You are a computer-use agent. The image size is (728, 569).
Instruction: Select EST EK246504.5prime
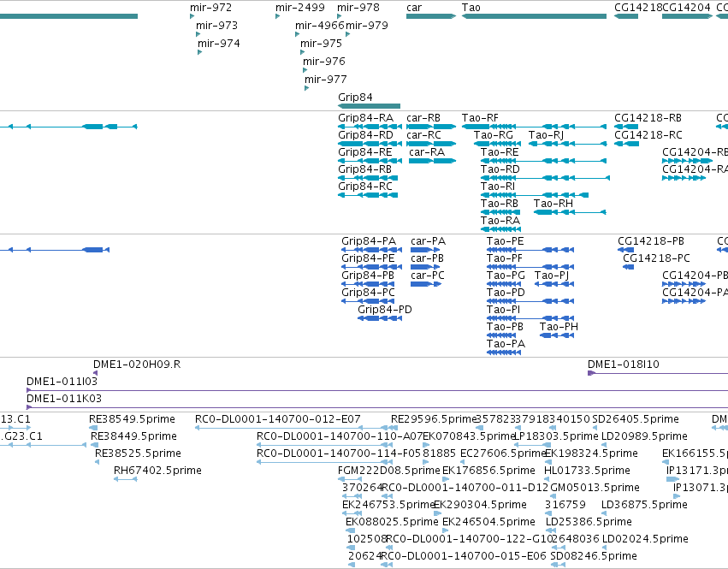click(x=446, y=530)
